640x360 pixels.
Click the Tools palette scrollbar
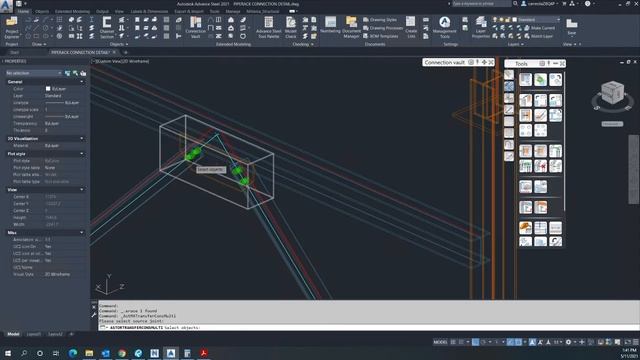[565, 142]
